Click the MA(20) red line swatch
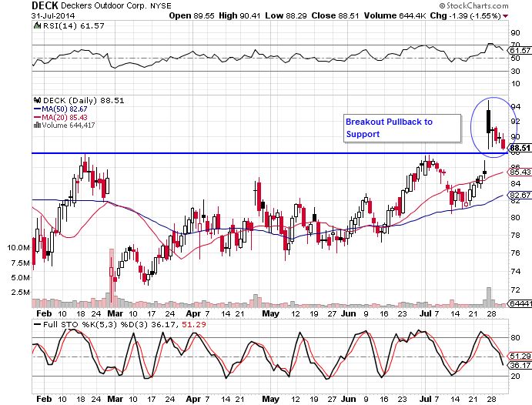Screen dimensions: 532x405 click(x=37, y=118)
